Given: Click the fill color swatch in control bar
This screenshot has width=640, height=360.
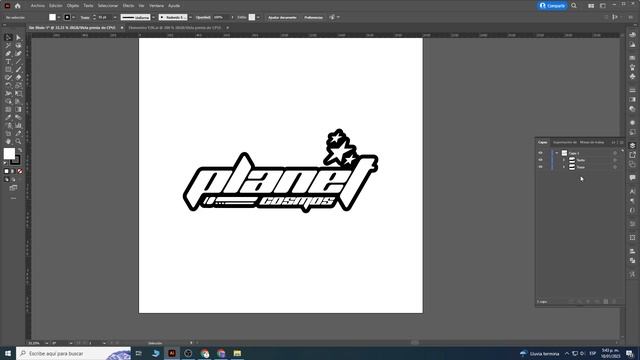Looking at the screenshot, I should tap(52, 17).
